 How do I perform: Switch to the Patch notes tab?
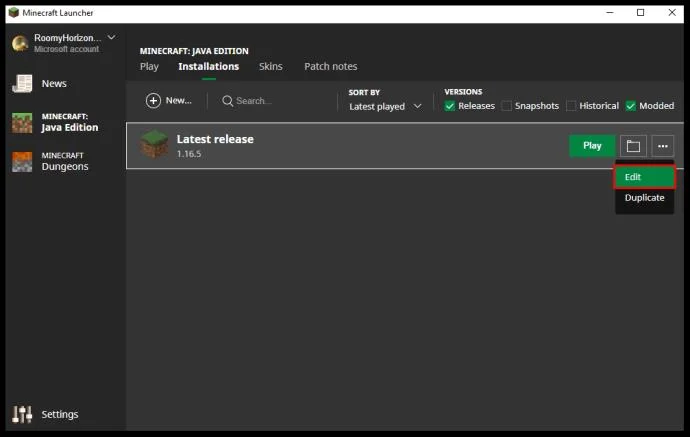coord(330,66)
